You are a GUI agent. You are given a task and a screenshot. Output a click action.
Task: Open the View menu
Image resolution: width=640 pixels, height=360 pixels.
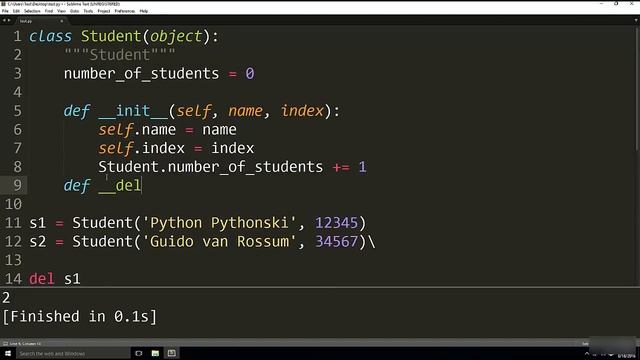click(61, 11)
